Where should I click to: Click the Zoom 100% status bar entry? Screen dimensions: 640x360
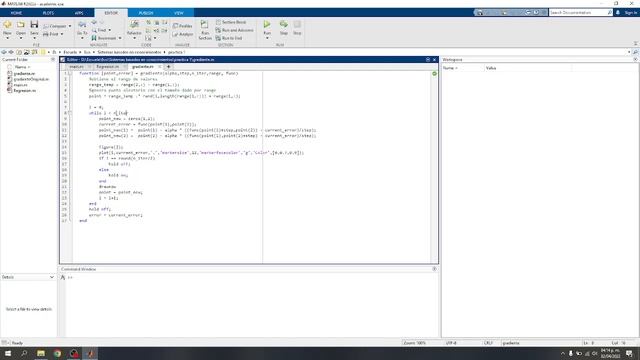pos(415,343)
